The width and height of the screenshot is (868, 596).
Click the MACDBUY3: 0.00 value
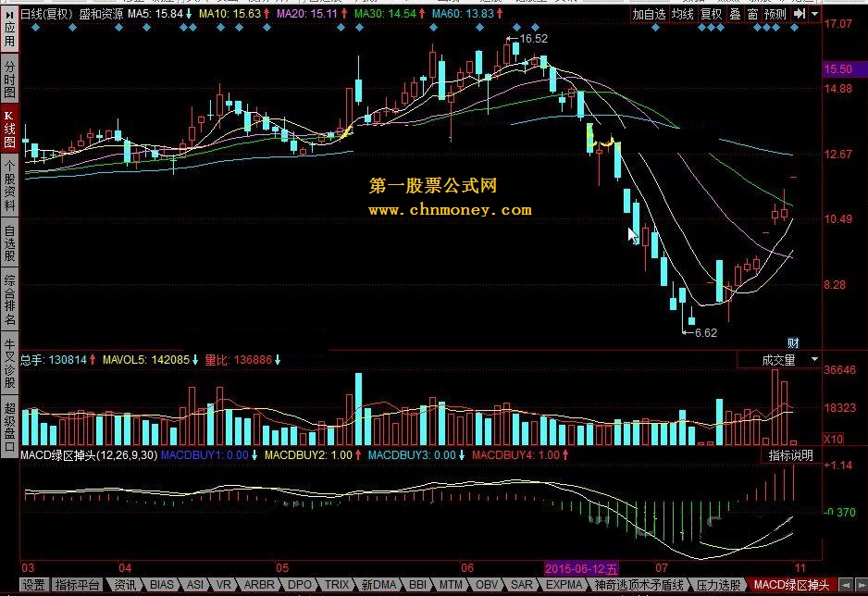412,455
